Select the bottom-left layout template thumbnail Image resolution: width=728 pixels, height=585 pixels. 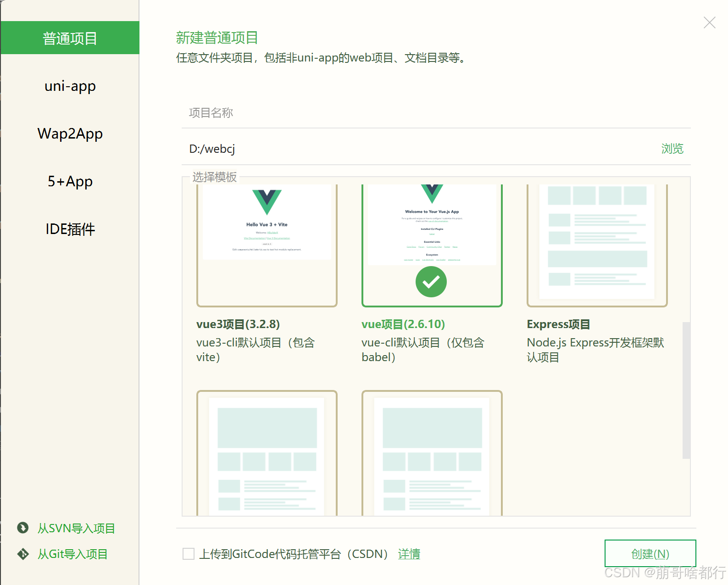pyautogui.click(x=267, y=453)
